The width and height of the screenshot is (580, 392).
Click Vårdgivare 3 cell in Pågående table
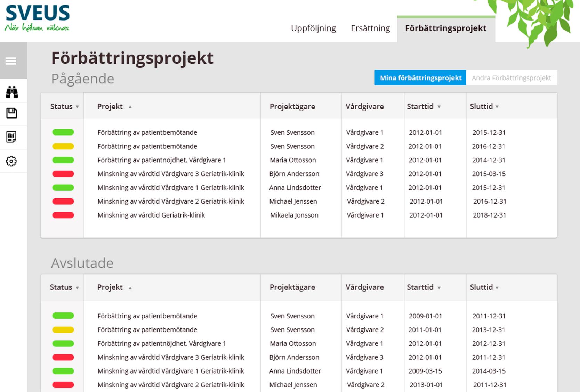[364, 174]
